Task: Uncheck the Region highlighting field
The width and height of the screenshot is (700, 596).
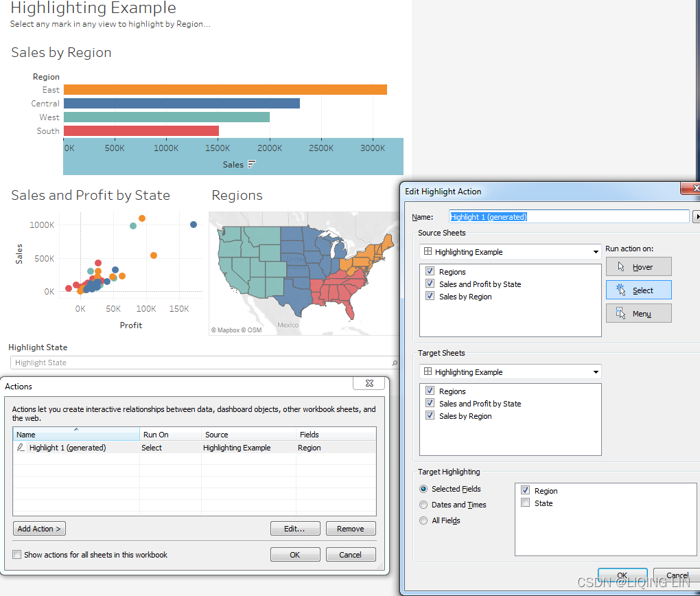Action: 526,490
